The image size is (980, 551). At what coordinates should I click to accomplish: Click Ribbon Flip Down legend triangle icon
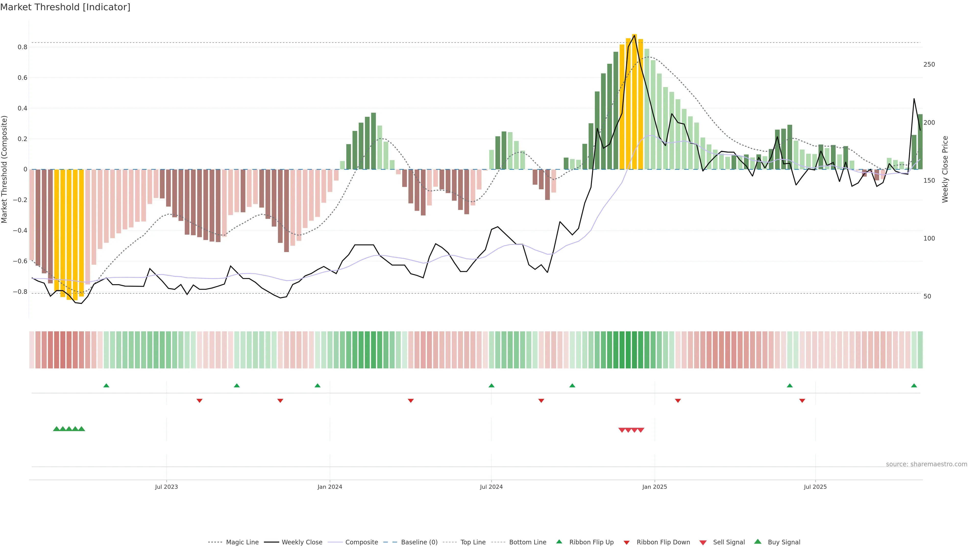(x=626, y=542)
